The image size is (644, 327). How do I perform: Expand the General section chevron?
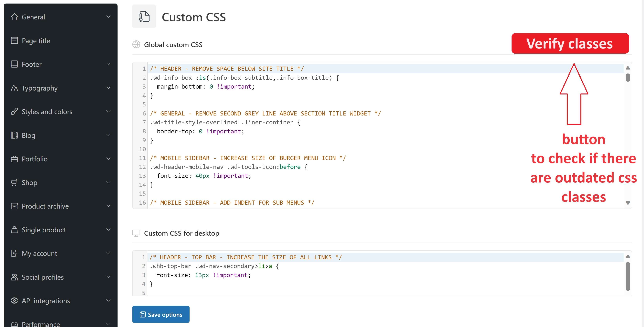(x=109, y=17)
